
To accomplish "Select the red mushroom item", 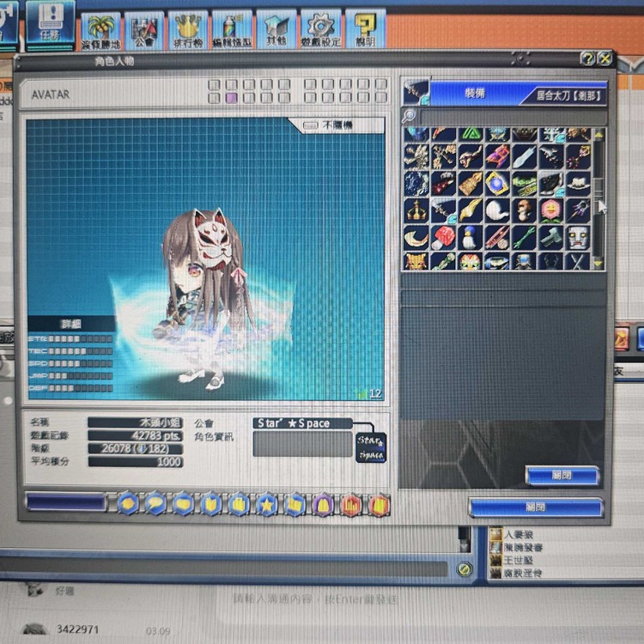I will click(x=443, y=237).
